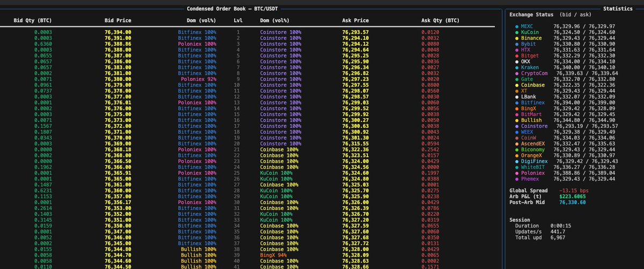Click Coinbase quote 76,322.35 / 76,322.36

tap(584, 85)
